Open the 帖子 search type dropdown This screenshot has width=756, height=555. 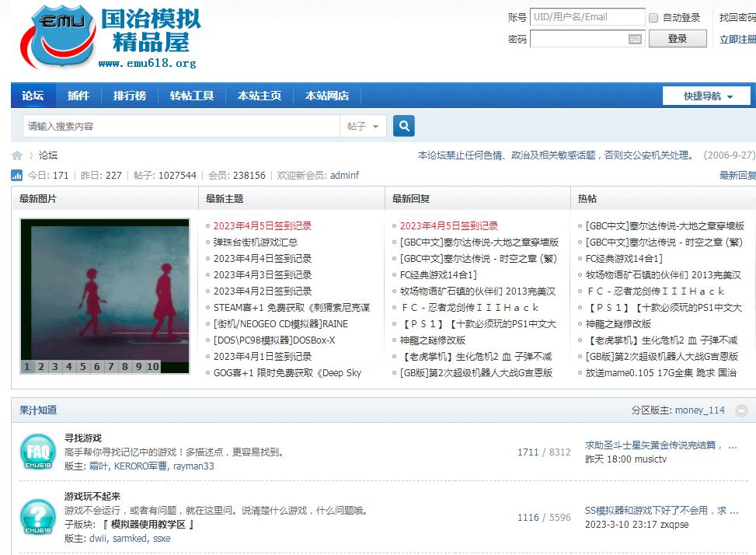click(x=363, y=127)
